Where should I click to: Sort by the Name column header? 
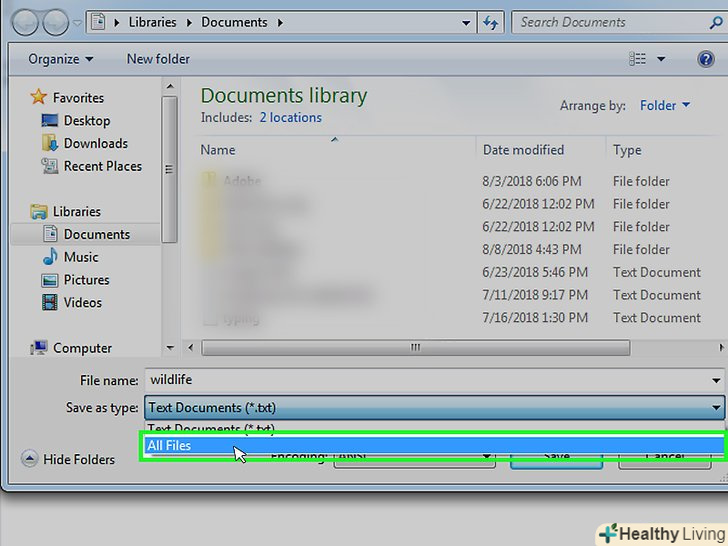(218, 150)
